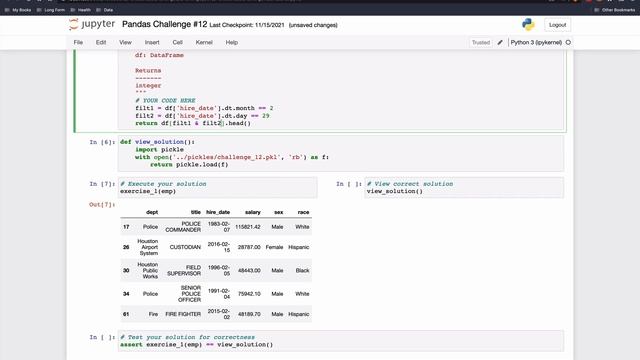Select the assert exercise_1 test cell
This screenshot has height=360, width=640.
click(341, 341)
